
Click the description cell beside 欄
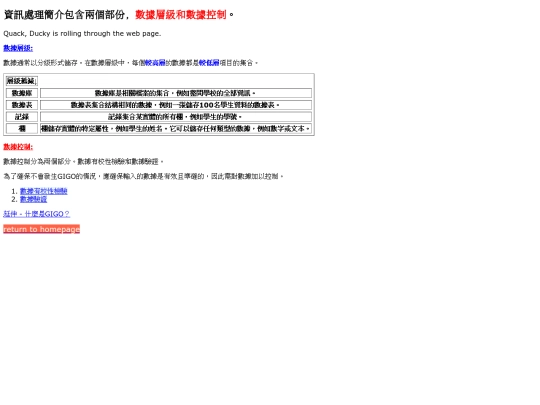[176, 129]
